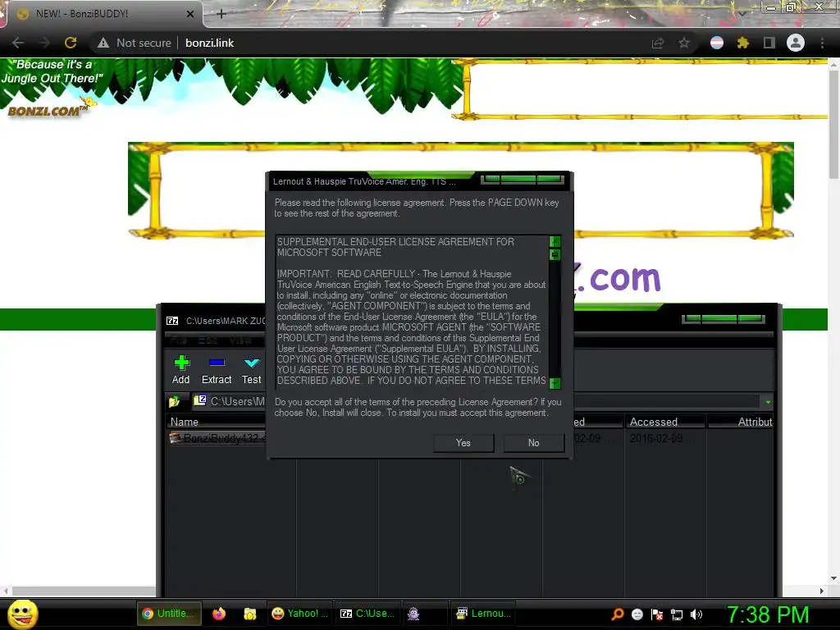This screenshot has height=630, width=840.
Task: Click the network tray icon
Action: (677, 614)
